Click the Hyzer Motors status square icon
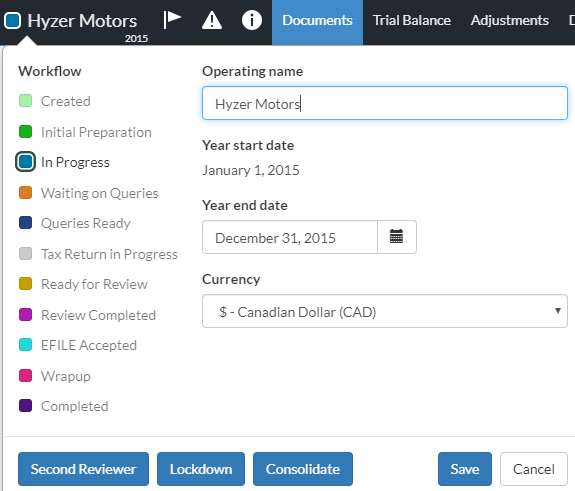This screenshot has width=575, height=491. [12, 21]
